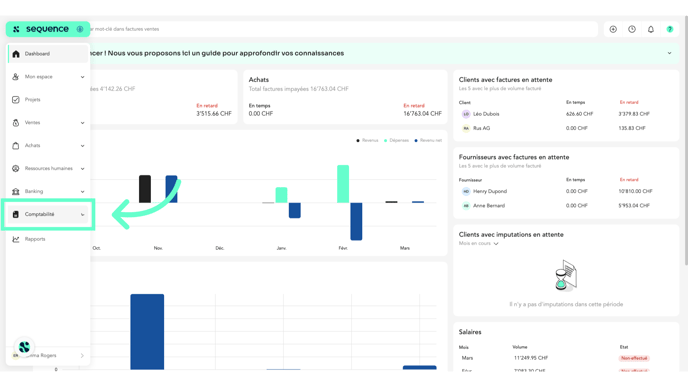Click the add plus icon in top bar
This screenshot has width=688, height=387.
613,29
